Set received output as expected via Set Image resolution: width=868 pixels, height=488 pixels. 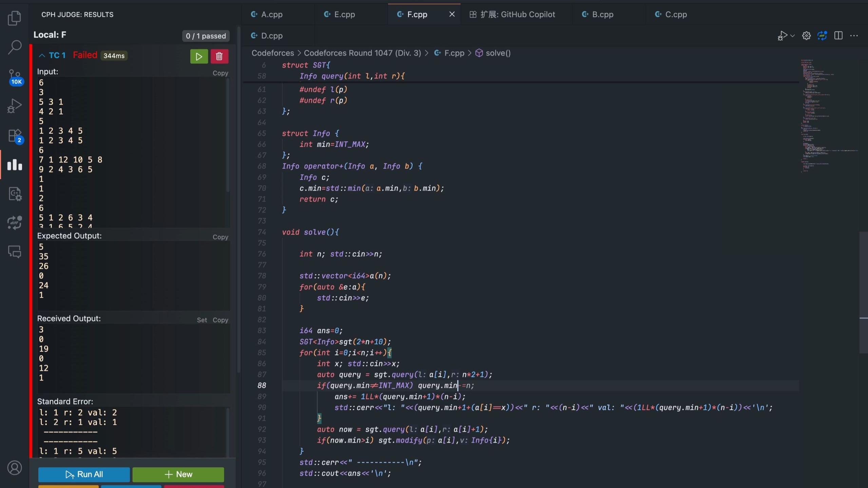click(x=202, y=320)
